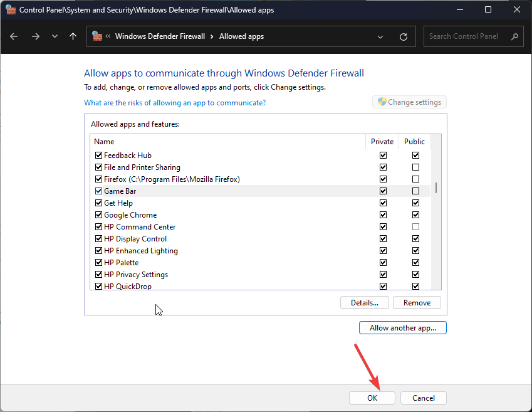This screenshot has width=532, height=412.
Task: Select the HP Display Control row text
Action: click(x=135, y=239)
